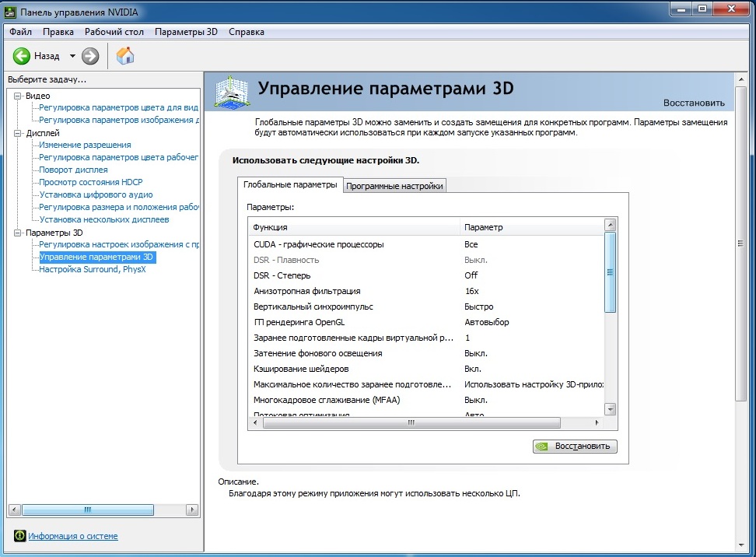Screen dimensions: 756x557
Task: Click the Быстро vertical sync value
Action: [479, 307]
